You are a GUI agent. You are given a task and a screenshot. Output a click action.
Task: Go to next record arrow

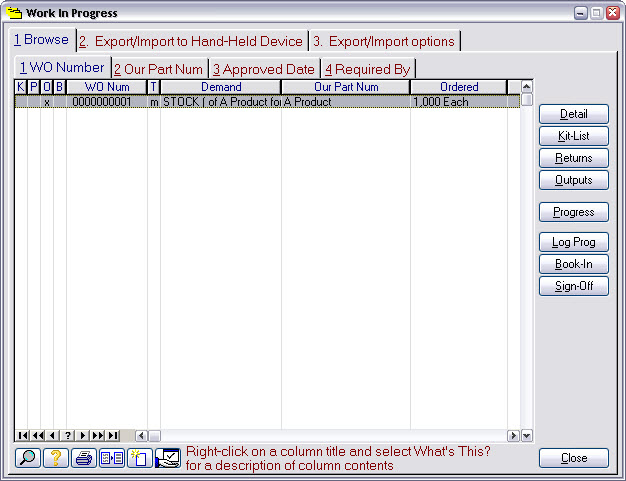pos(83,435)
